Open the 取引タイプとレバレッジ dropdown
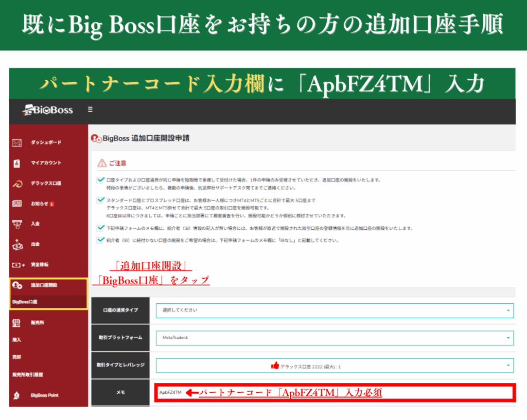 click(x=335, y=366)
